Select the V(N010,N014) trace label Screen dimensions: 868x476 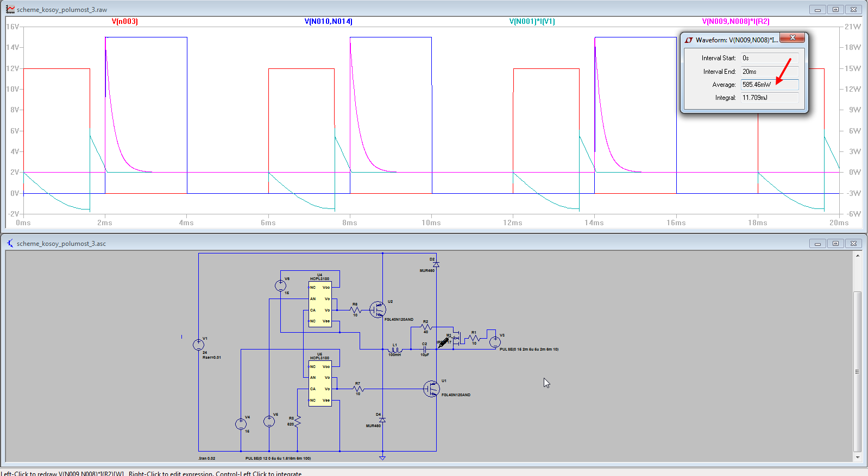pyautogui.click(x=328, y=22)
